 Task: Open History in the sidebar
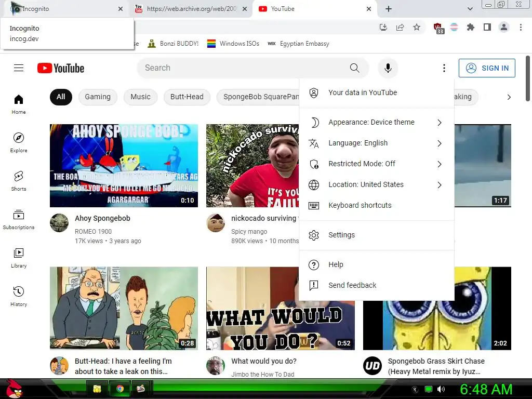19,296
